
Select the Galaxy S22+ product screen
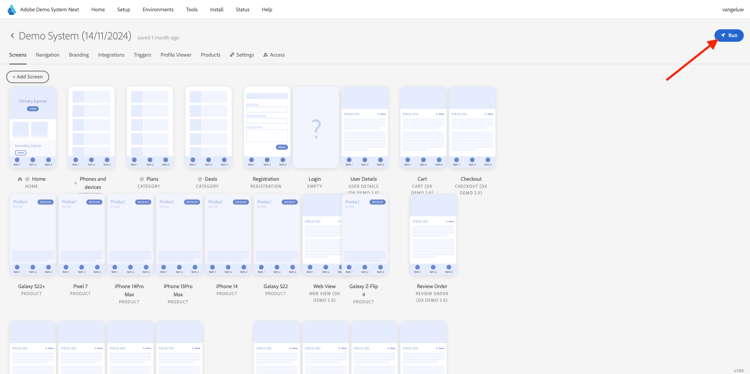pyautogui.click(x=33, y=235)
